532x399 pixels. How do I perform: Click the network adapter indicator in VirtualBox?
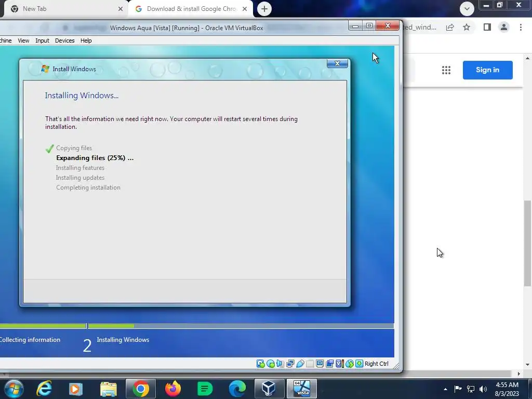[x=290, y=364]
